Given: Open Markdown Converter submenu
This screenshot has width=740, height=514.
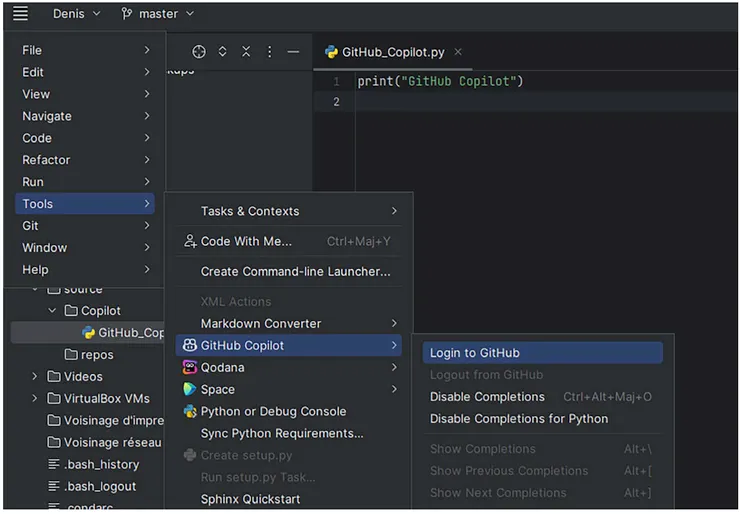Looking at the screenshot, I should tap(261, 323).
